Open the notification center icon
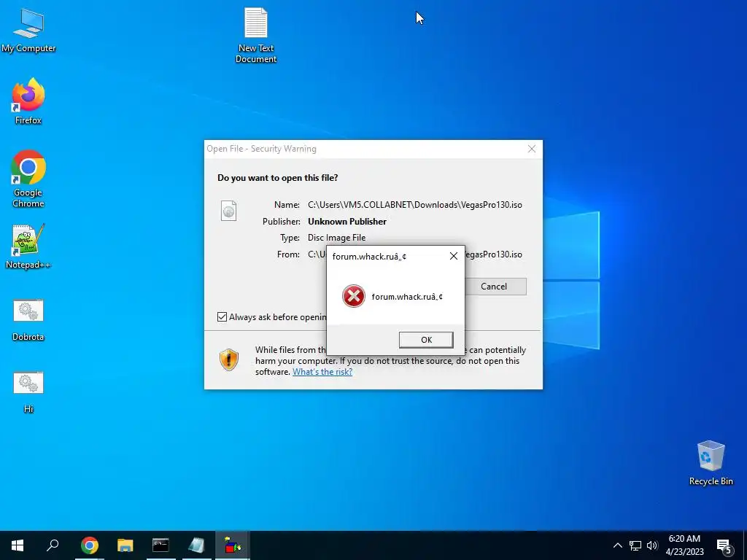This screenshot has width=747, height=560. pos(724,545)
